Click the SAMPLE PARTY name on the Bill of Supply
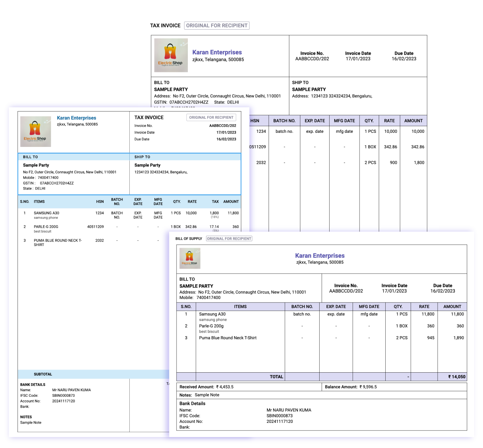 coord(196,286)
